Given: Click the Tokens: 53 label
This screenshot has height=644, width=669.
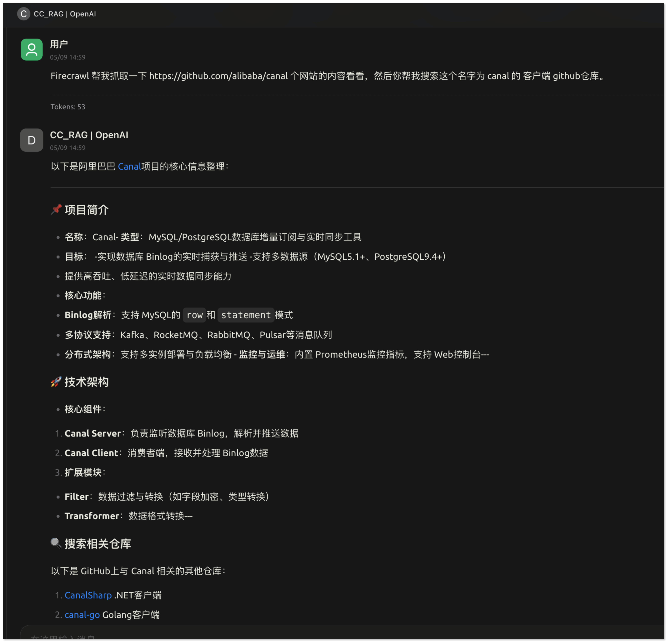Looking at the screenshot, I should (68, 107).
